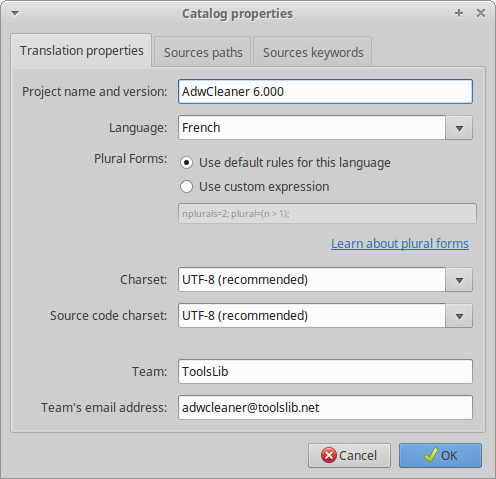Click the Cancel button
Screen dimensions: 496x479
pyautogui.click(x=349, y=455)
